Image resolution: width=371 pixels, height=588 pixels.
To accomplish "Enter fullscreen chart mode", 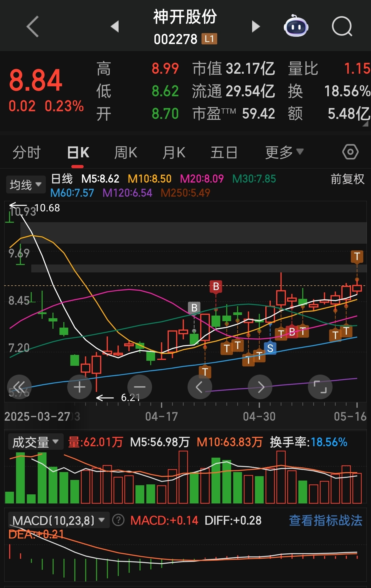I will 320,387.
